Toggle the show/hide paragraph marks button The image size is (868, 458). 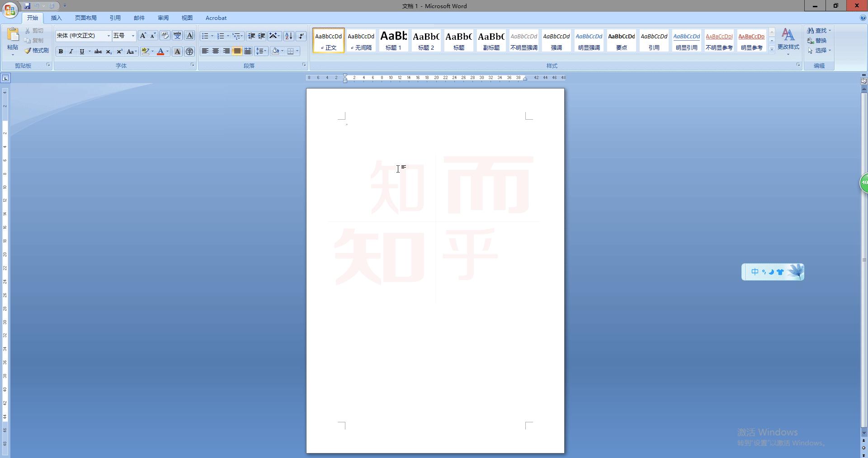coord(300,36)
